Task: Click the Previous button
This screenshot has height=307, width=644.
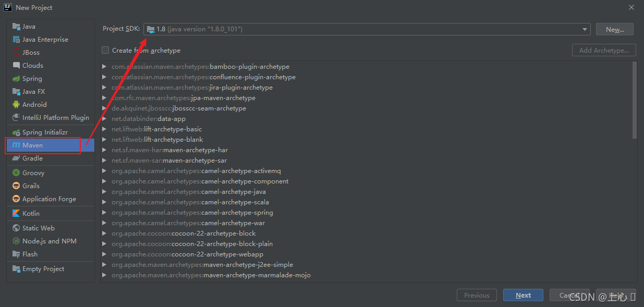Action: (x=477, y=295)
